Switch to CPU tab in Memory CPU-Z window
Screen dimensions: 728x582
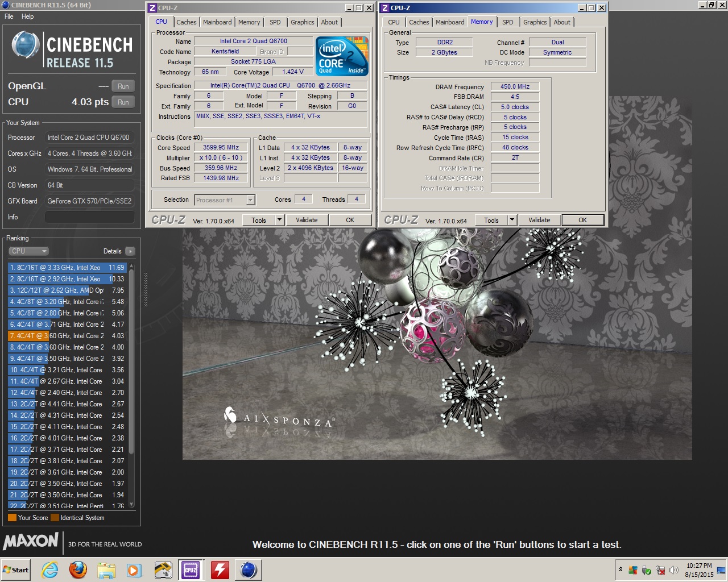coord(394,22)
